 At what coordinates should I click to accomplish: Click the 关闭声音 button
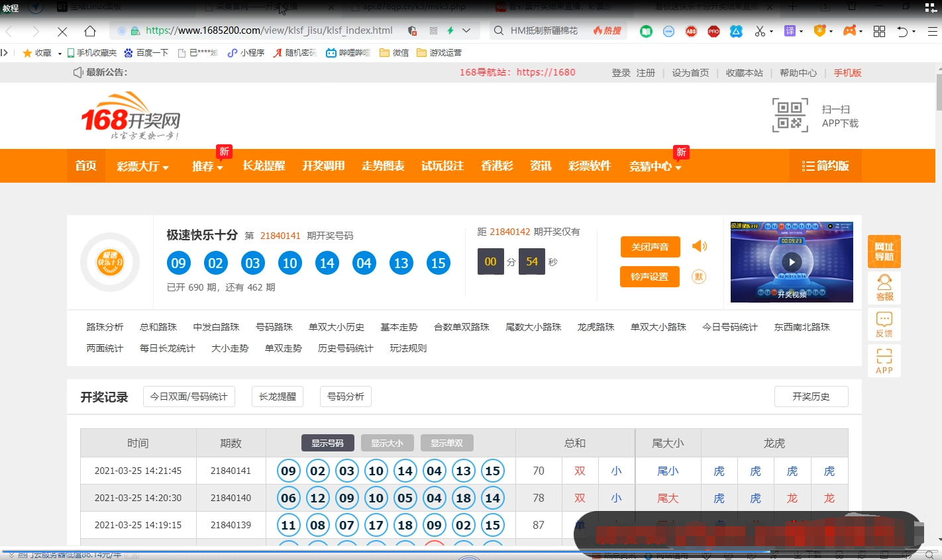(x=650, y=247)
